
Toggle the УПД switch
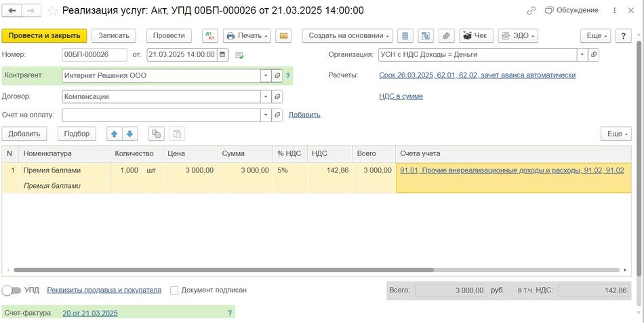point(11,290)
